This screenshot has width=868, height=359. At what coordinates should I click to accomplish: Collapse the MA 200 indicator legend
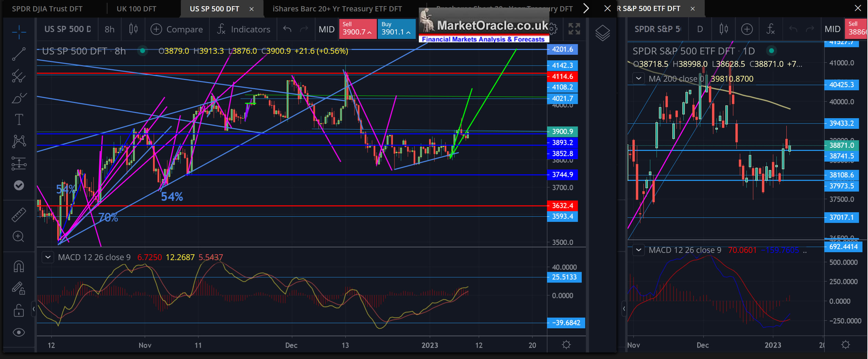click(639, 79)
